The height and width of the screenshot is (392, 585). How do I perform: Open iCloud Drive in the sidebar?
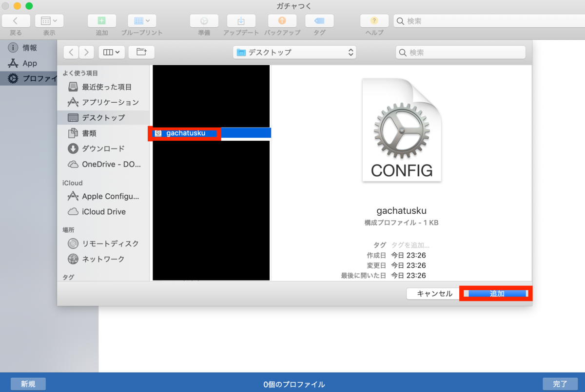coord(103,212)
